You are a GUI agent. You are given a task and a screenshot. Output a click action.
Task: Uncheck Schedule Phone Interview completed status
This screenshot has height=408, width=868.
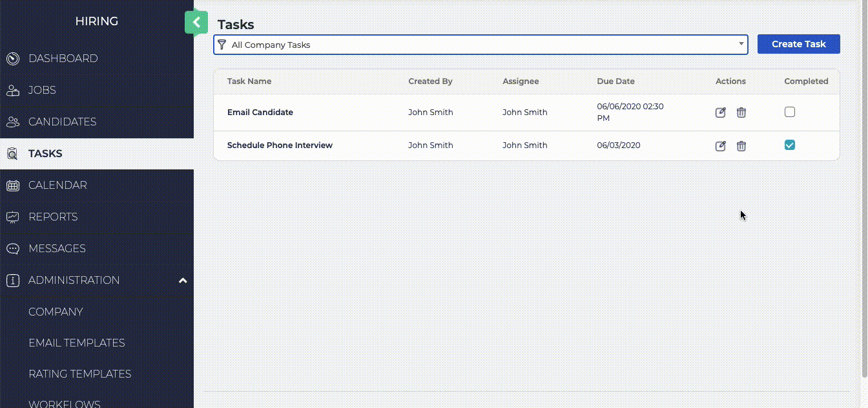[790, 145]
